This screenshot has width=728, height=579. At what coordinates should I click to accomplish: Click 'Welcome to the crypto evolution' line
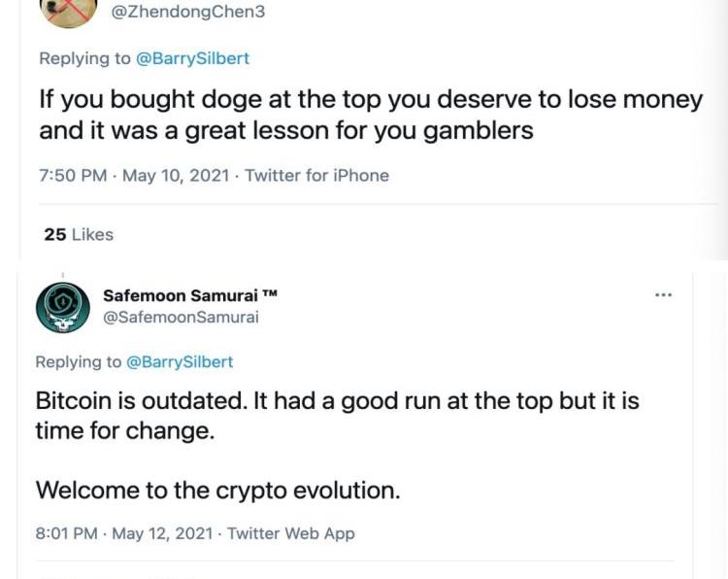point(217,490)
